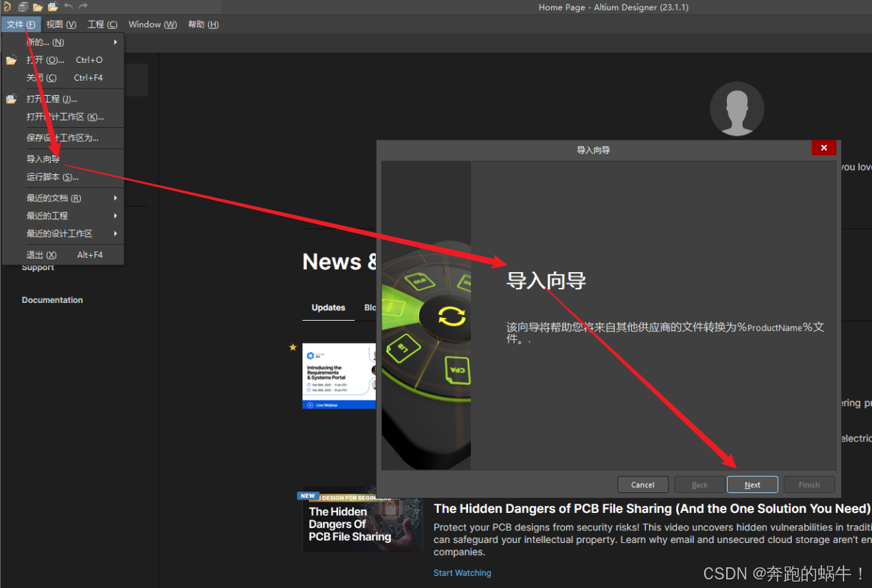Click the Open Project toolbar icon
Image resolution: width=872 pixels, height=588 pixels.
point(53,6)
